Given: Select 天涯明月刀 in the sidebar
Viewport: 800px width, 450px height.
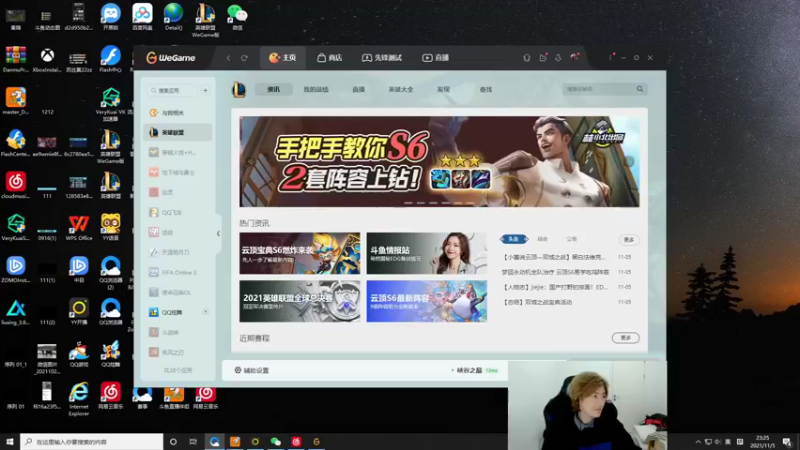Looking at the screenshot, I should pyautogui.click(x=178, y=252).
